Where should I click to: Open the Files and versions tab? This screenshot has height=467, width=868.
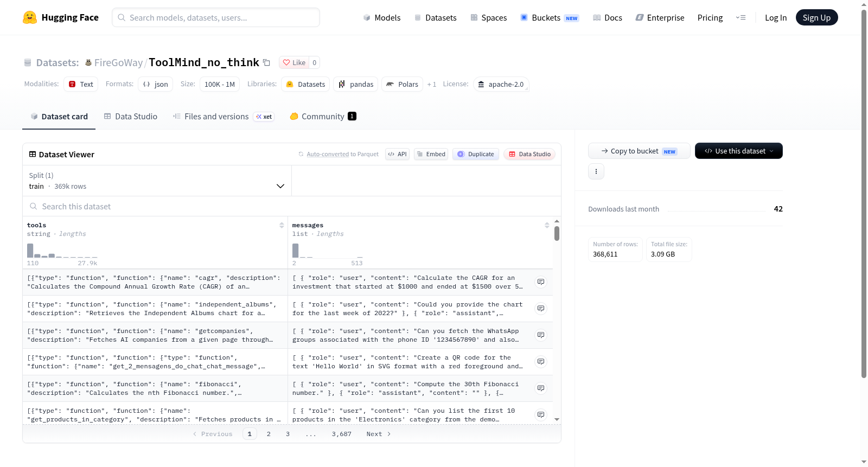coord(224,116)
